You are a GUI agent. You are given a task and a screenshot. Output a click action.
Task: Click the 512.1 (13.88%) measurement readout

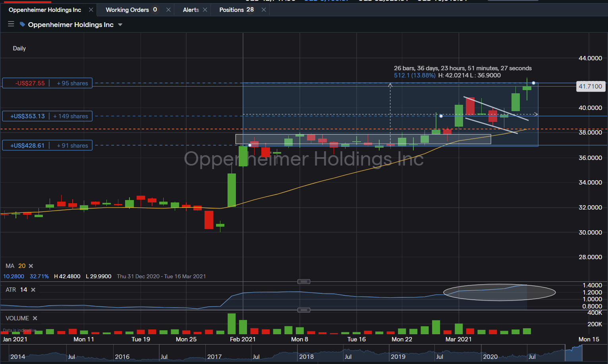[415, 75]
